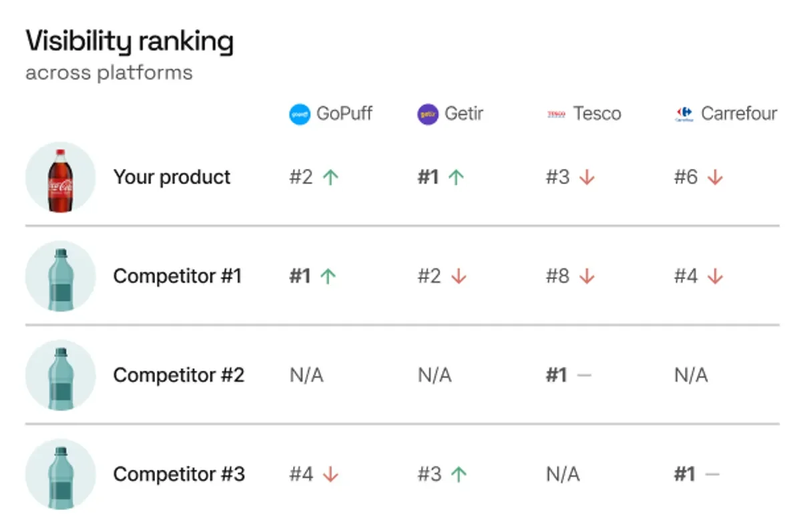Click red down arrow beside Your product Carrefour #6
Image resolution: width=801 pixels, height=532 pixels.
[x=715, y=178]
